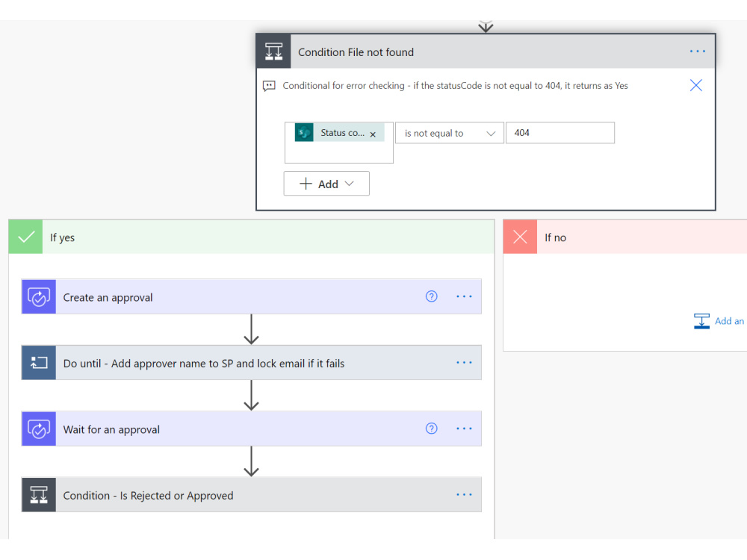
Task: Click the 404 value input field
Action: pyautogui.click(x=560, y=133)
